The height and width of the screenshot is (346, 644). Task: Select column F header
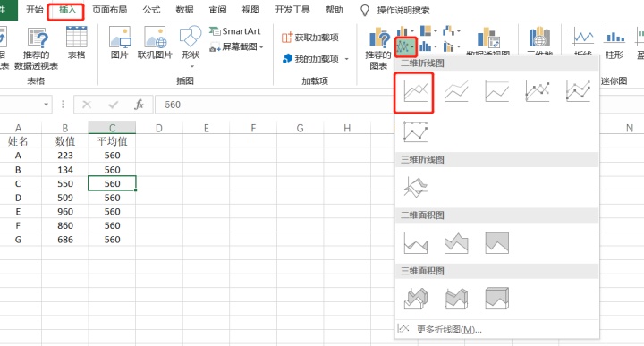(253, 128)
